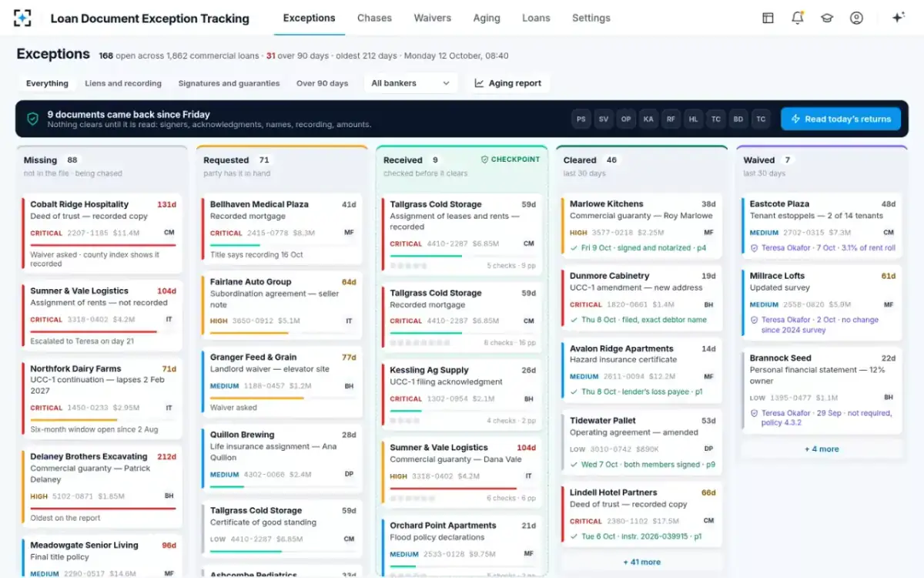Open 'instr. 2026-039915' line on Lindell Hotel
Screen dimensions: 924x578
[x=638, y=536]
